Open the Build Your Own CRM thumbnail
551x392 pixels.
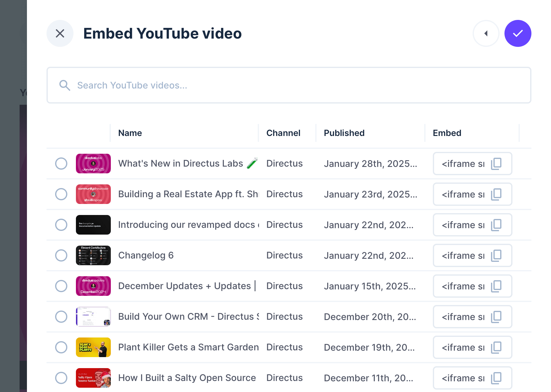[93, 317]
